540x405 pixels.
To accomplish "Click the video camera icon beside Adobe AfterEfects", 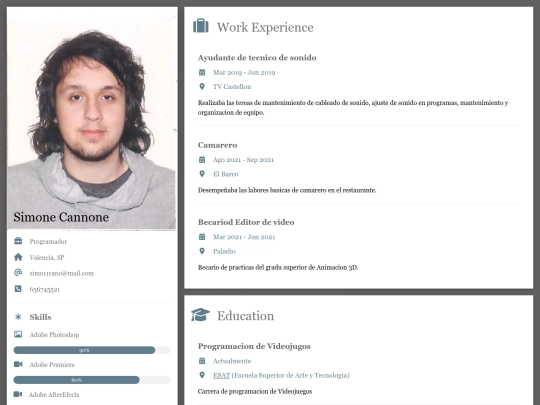I will tap(18, 394).
